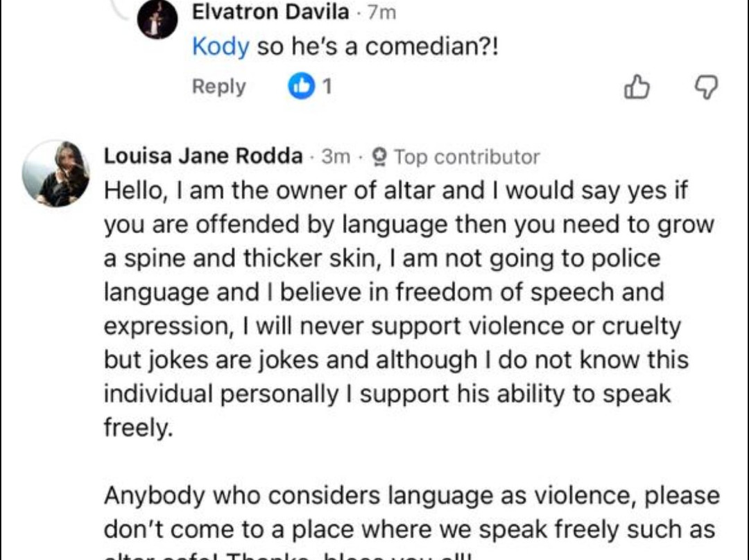The width and height of the screenshot is (749, 560).
Task: Dislike Elvatron Davila's comment with thumbs down
Action: pyautogui.click(x=706, y=87)
